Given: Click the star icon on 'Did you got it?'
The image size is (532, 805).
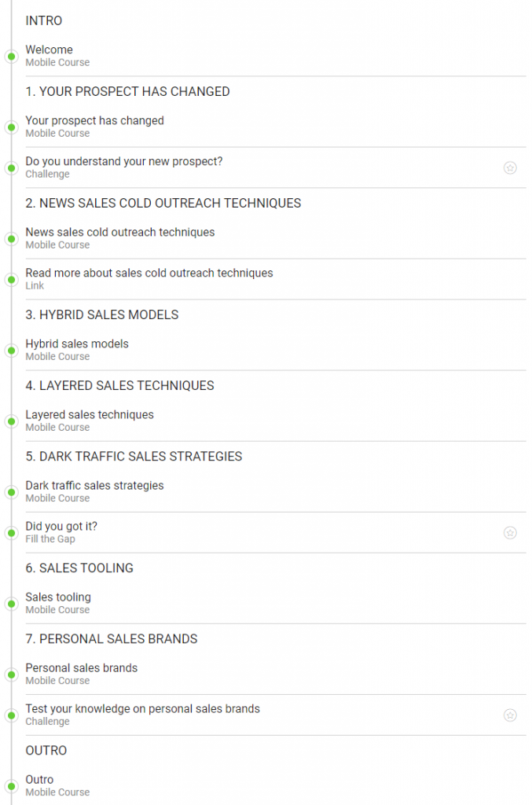Looking at the screenshot, I should point(510,532).
